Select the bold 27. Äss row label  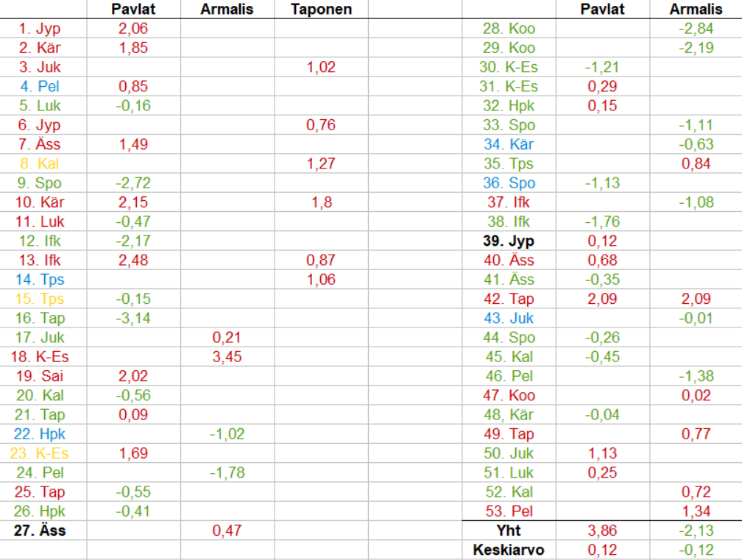click(x=40, y=529)
